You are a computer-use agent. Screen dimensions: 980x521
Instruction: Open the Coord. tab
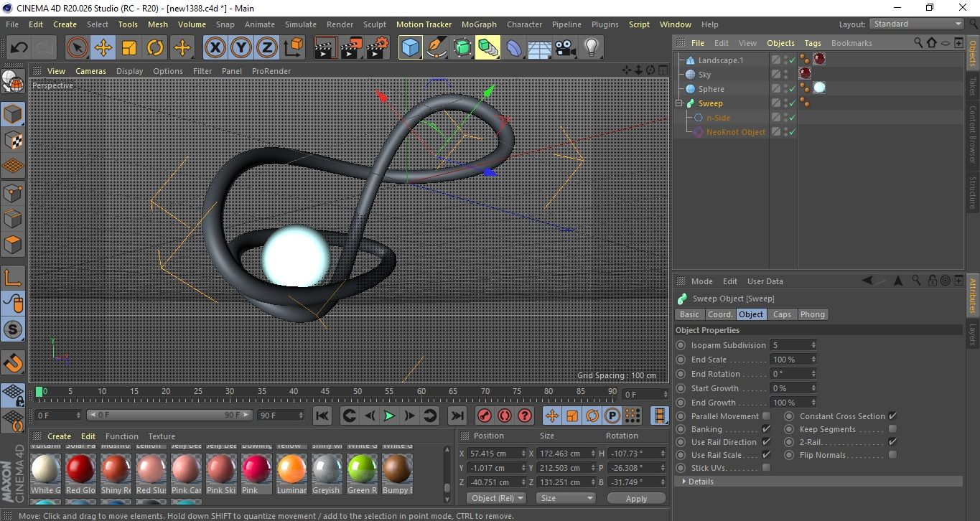[720, 314]
